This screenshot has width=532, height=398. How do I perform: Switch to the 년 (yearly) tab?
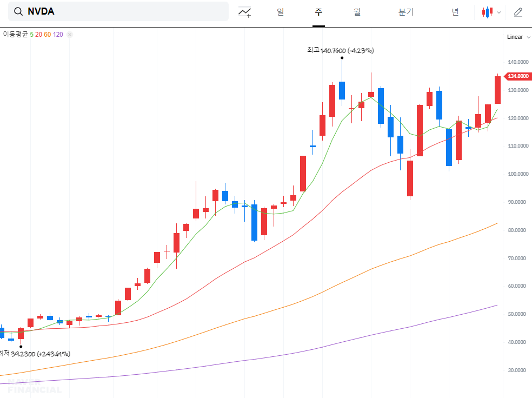click(x=455, y=12)
